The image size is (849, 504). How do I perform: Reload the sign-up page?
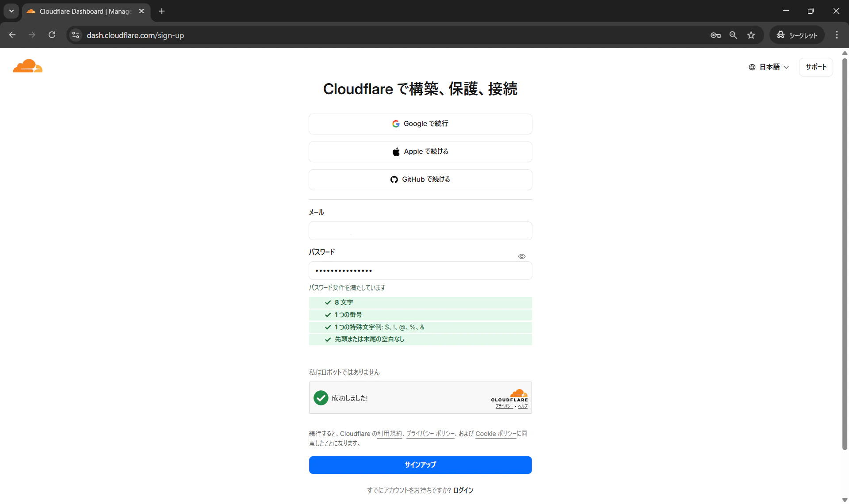52,35
